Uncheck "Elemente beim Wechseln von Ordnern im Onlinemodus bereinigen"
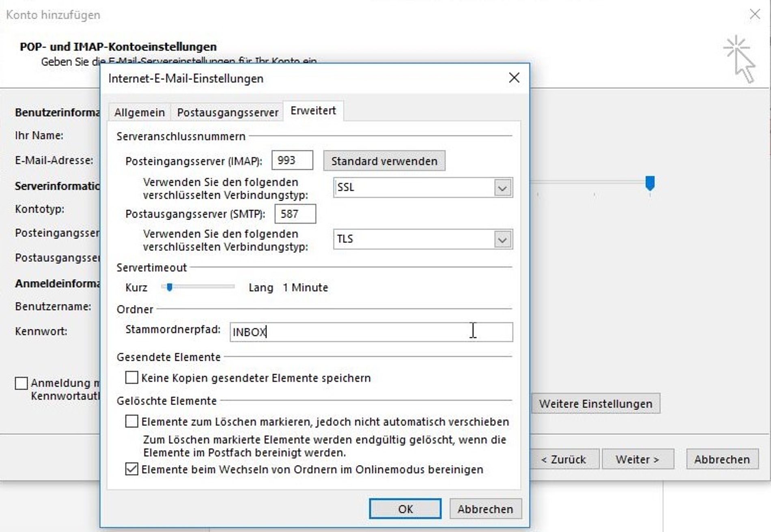771x532 pixels. (x=131, y=470)
